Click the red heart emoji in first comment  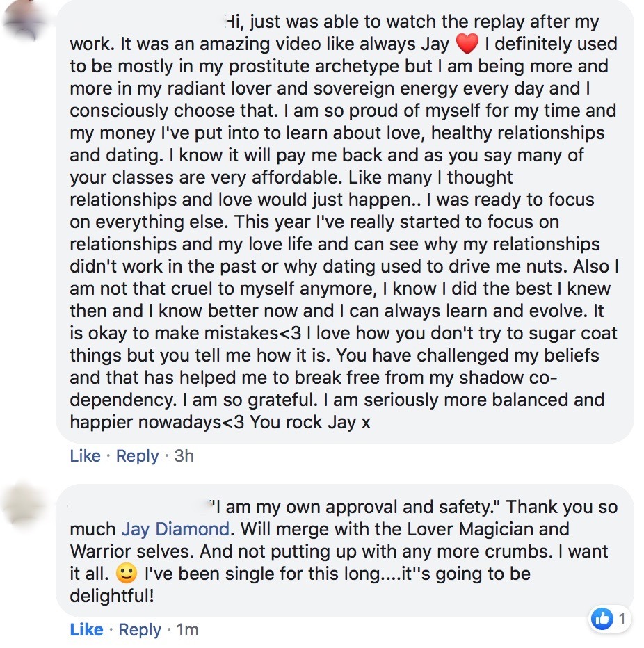tap(467, 45)
